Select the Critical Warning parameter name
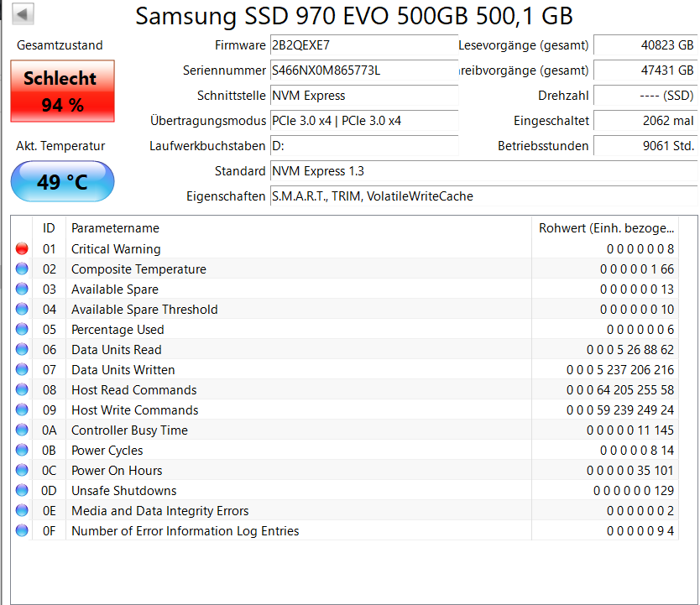 [116, 249]
